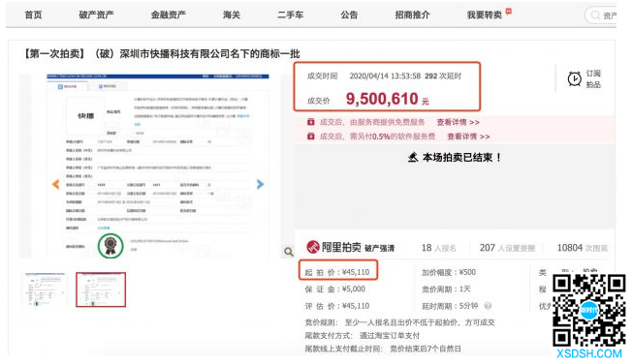Image resolution: width=633 pixels, height=364 pixels.
Task: Show previous image with orange left arrow
Action: [x=55, y=184]
